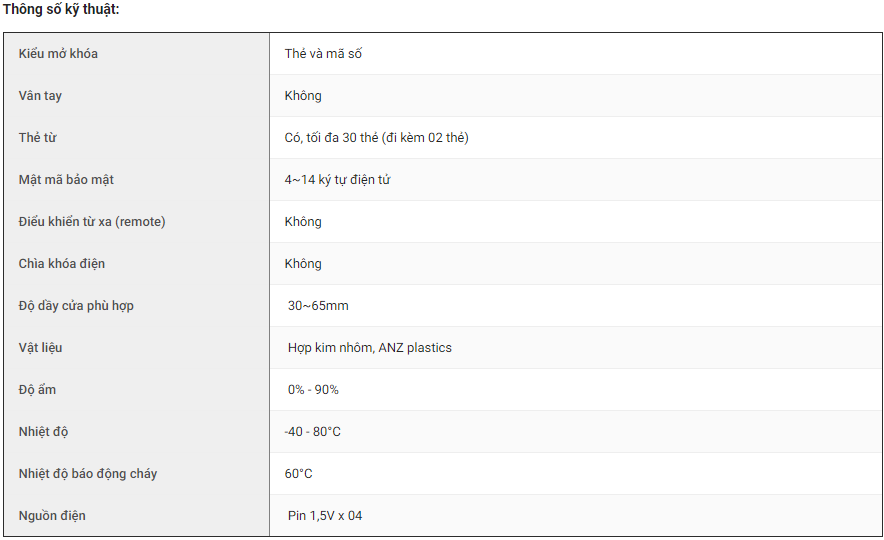Select the "Kiểu mở khóa" label cell
Image resolution: width=884 pixels, height=540 pixels.
click(58, 54)
